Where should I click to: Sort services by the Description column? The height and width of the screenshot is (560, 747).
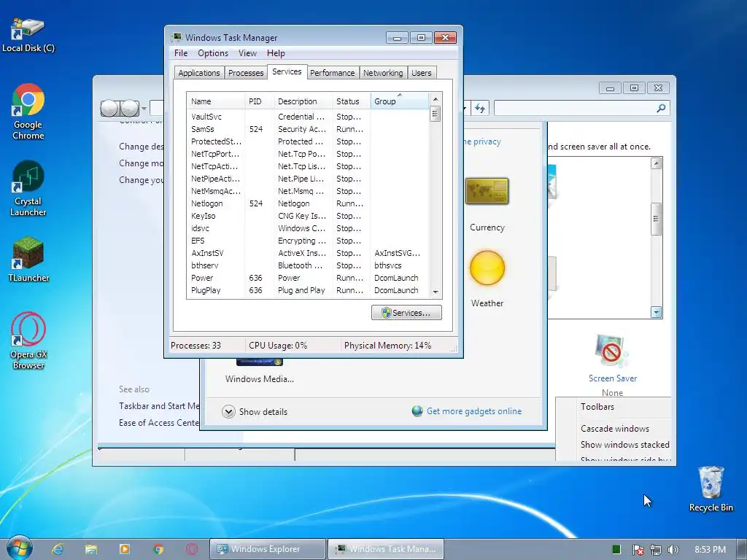303,101
